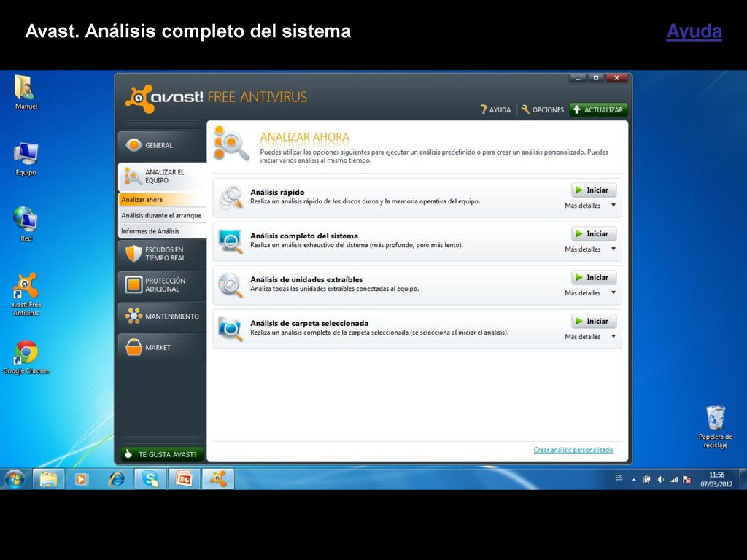Click the Avast taskbar button
The image size is (747, 560).
click(218, 479)
